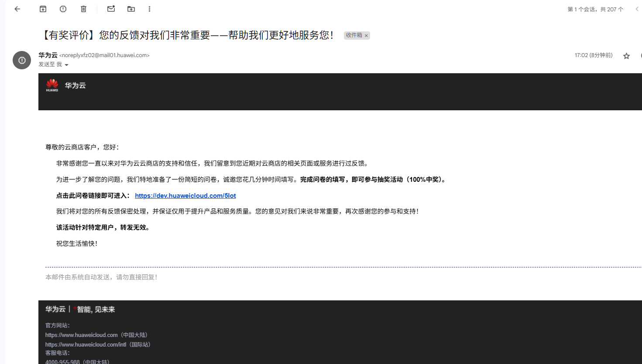
Task: Star this message from 华为云
Action: [626, 56]
